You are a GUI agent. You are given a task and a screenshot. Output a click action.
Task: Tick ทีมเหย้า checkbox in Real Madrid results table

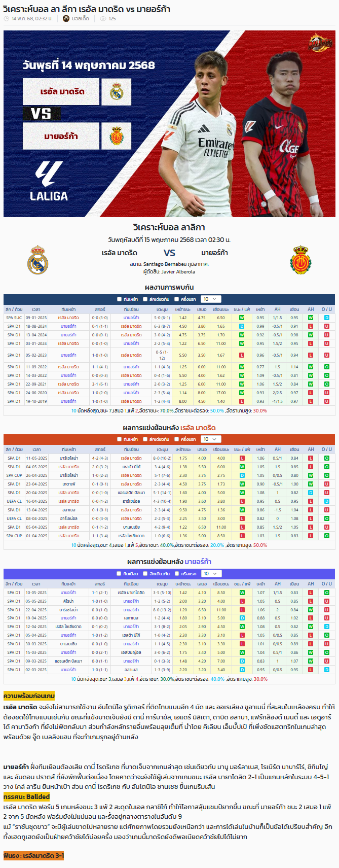pyautogui.click(x=120, y=439)
